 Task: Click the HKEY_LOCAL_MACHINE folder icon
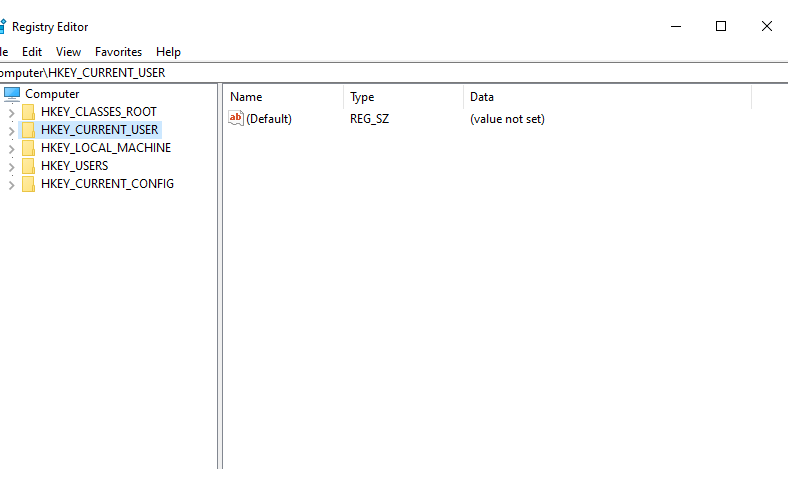(x=29, y=148)
